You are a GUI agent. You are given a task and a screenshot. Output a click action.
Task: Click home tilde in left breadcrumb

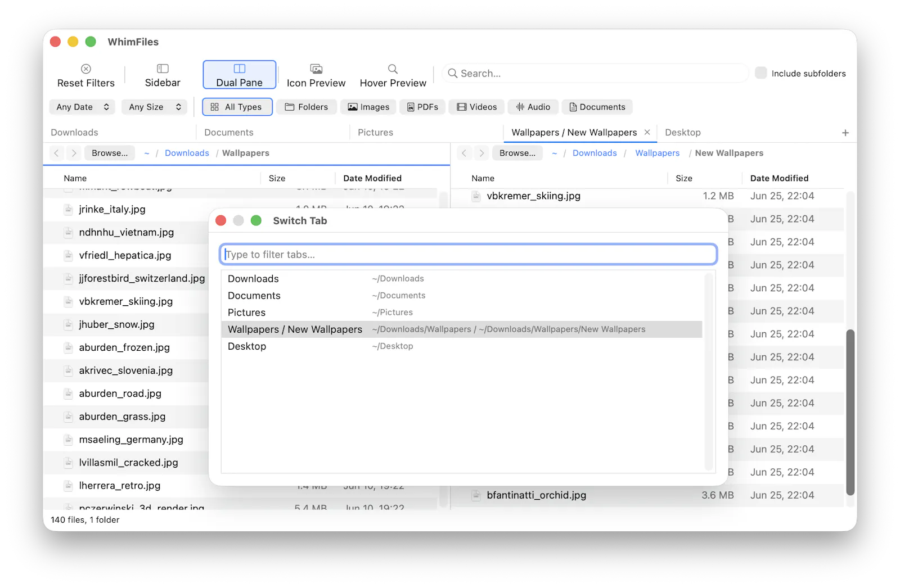pyautogui.click(x=147, y=153)
